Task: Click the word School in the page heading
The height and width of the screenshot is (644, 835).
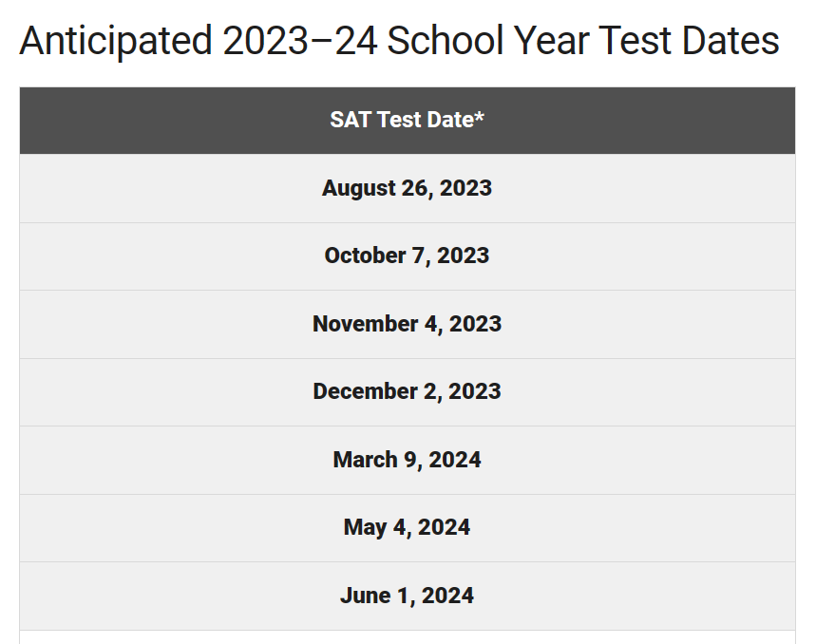Action: pos(445,41)
